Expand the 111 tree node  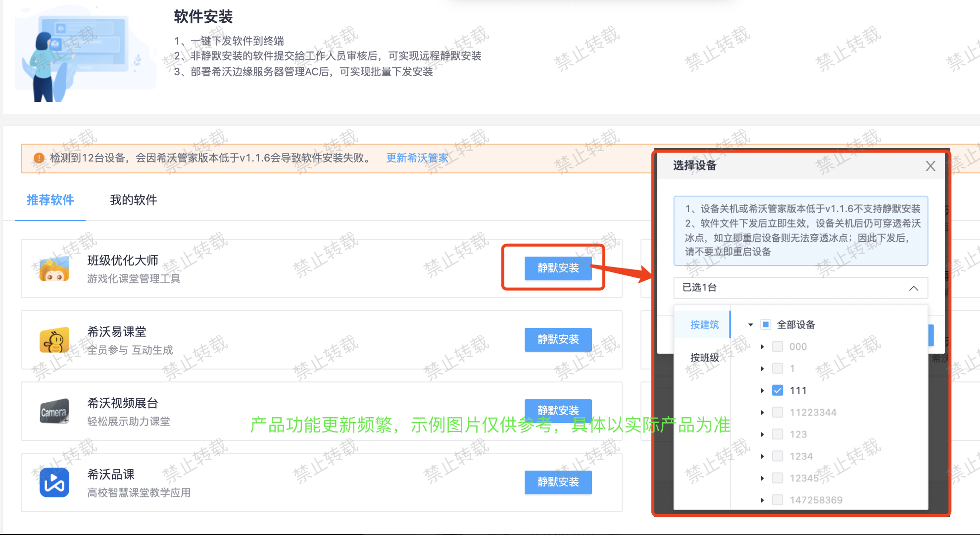click(762, 390)
